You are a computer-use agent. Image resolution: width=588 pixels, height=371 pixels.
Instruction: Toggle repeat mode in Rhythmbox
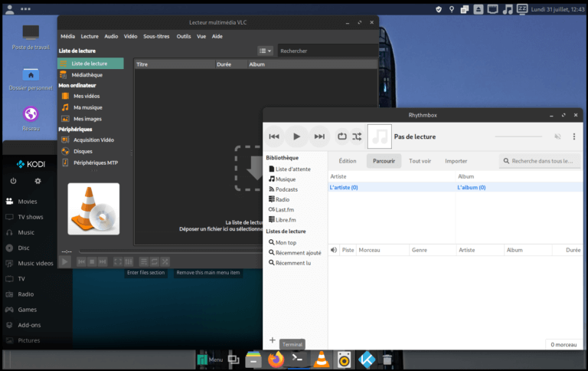pyautogui.click(x=341, y=136)
